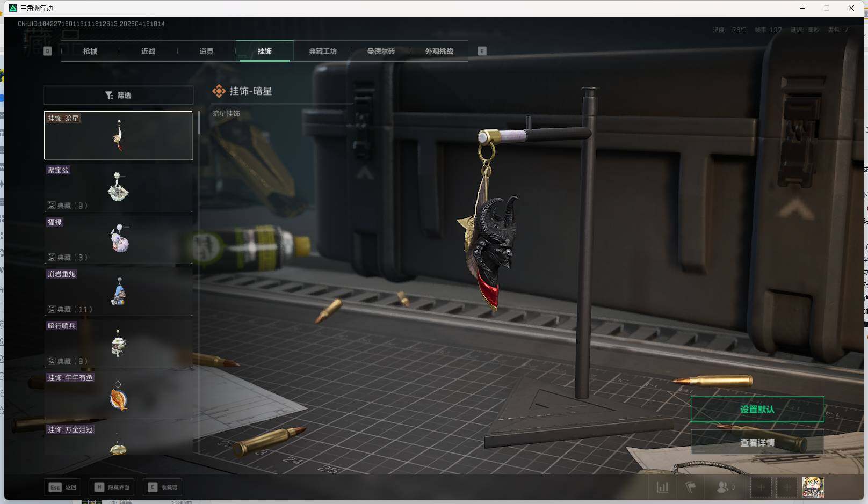Open the player avatar in bottom corner

pos(813,487)
